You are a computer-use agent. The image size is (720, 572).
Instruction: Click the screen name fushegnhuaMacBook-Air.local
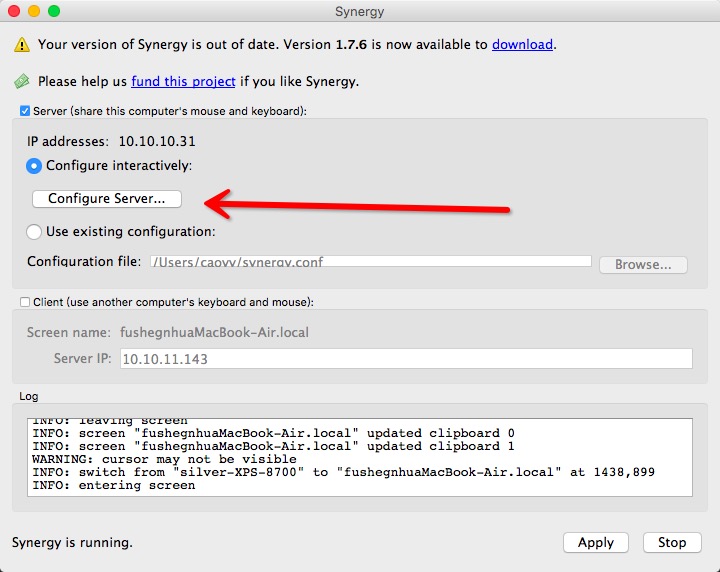pos(214,332)
